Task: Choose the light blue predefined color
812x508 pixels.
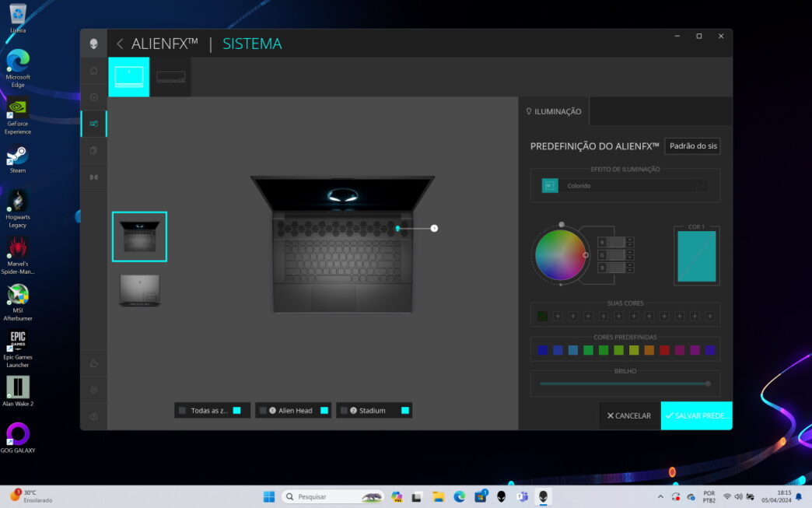Action: click(x=572, y=351)
